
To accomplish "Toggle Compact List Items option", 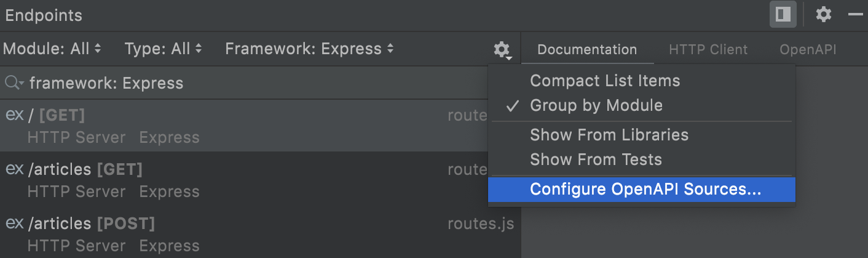I will pos(605,81).
